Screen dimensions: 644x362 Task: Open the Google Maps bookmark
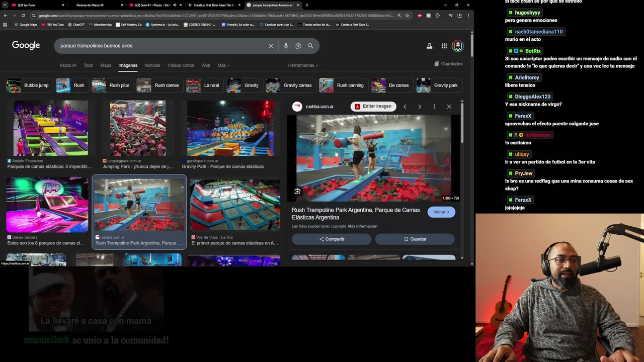pyautogui.click(x=26, y=25)
